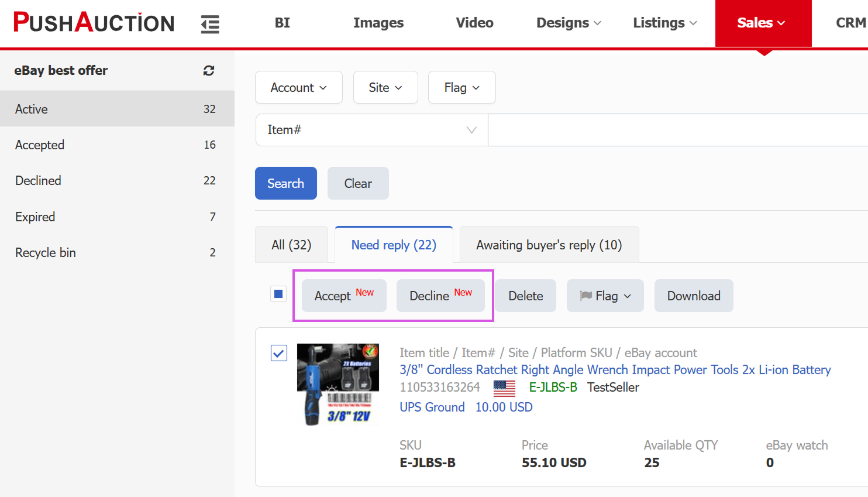
Task: Switch to the Need reply tab
Action: point(394,245)
